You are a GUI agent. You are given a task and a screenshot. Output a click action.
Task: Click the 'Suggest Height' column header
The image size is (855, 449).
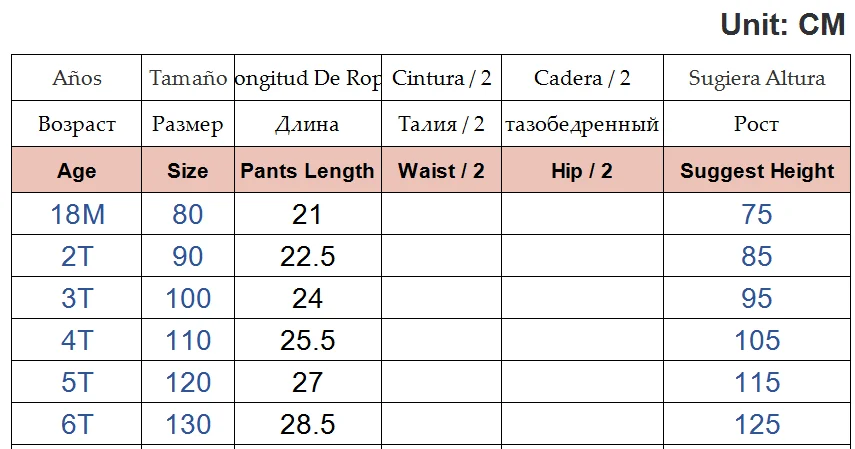[757, 171]
